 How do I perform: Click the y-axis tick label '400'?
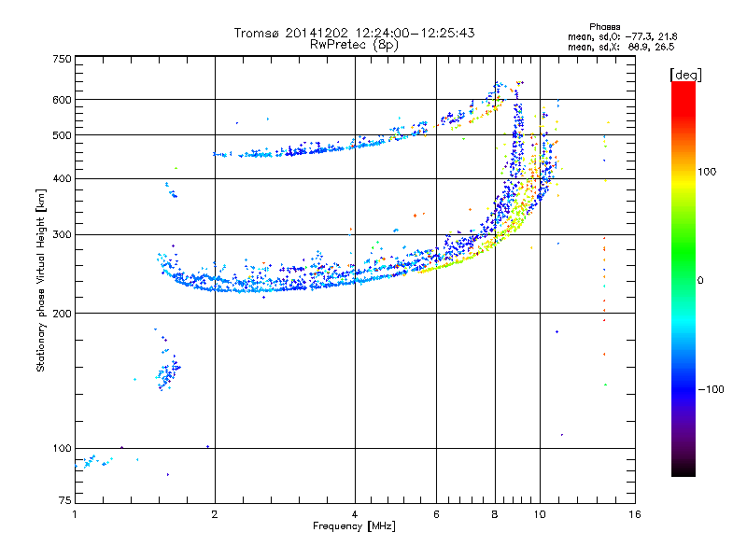(x=62, y=178)
